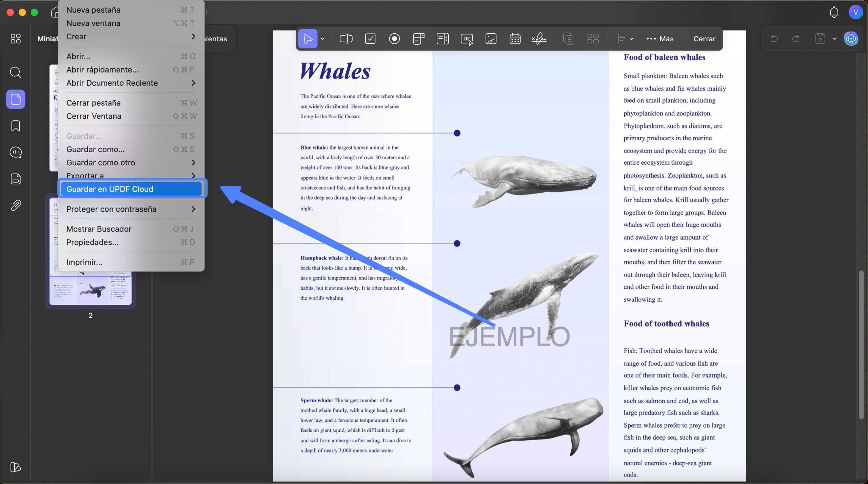Select the checkbox form tool

pyautogui.click(x=370, y=39)
